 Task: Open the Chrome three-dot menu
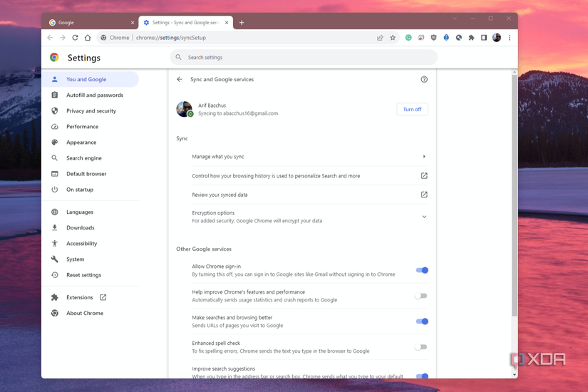510,38
